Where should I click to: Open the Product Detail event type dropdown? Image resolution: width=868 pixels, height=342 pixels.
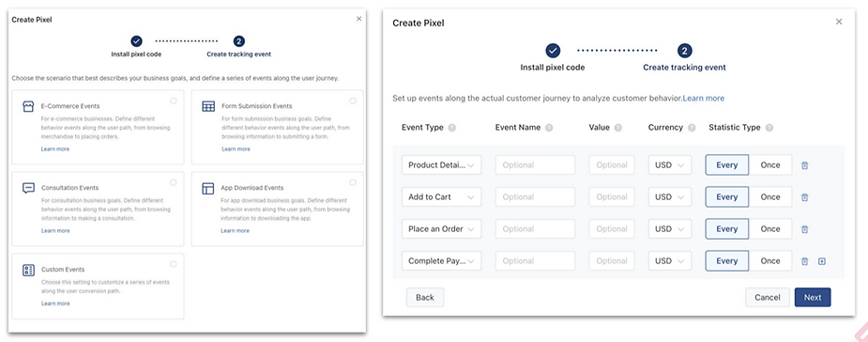(441, 165)
